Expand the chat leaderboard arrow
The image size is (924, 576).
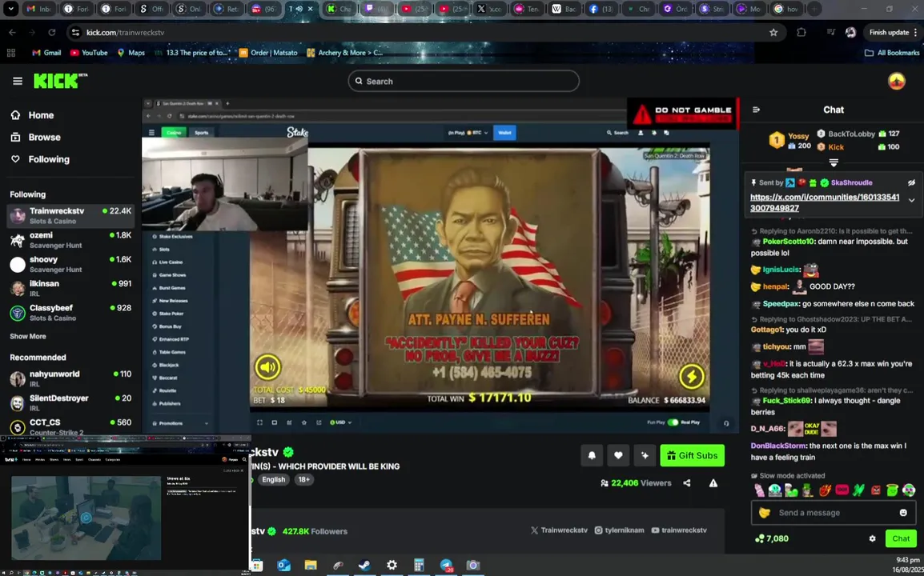pos(834,162)
